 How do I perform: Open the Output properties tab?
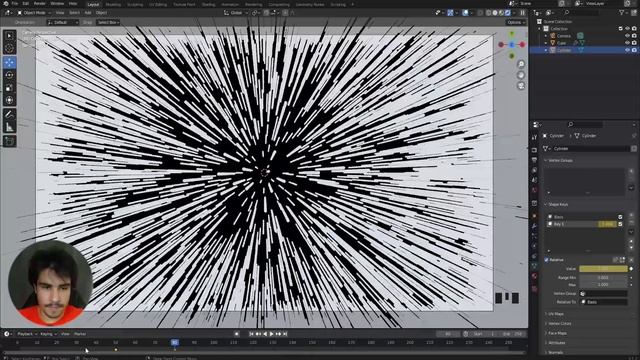(534, 160)
